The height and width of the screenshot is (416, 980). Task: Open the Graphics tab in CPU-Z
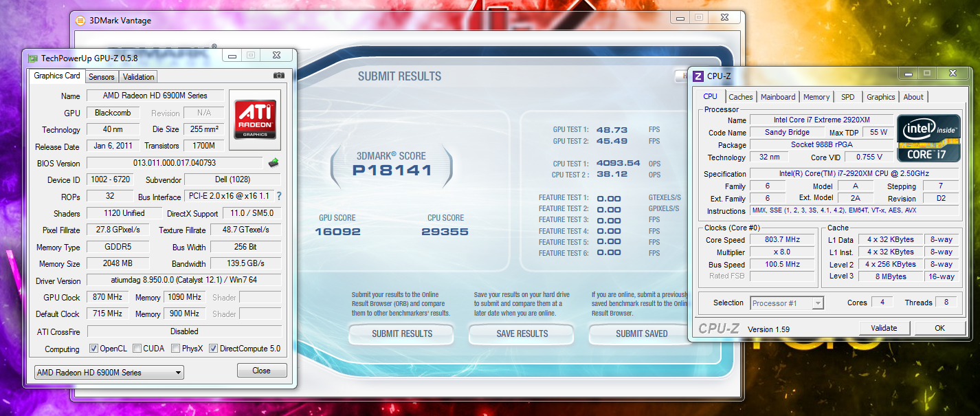click(880, 97)
